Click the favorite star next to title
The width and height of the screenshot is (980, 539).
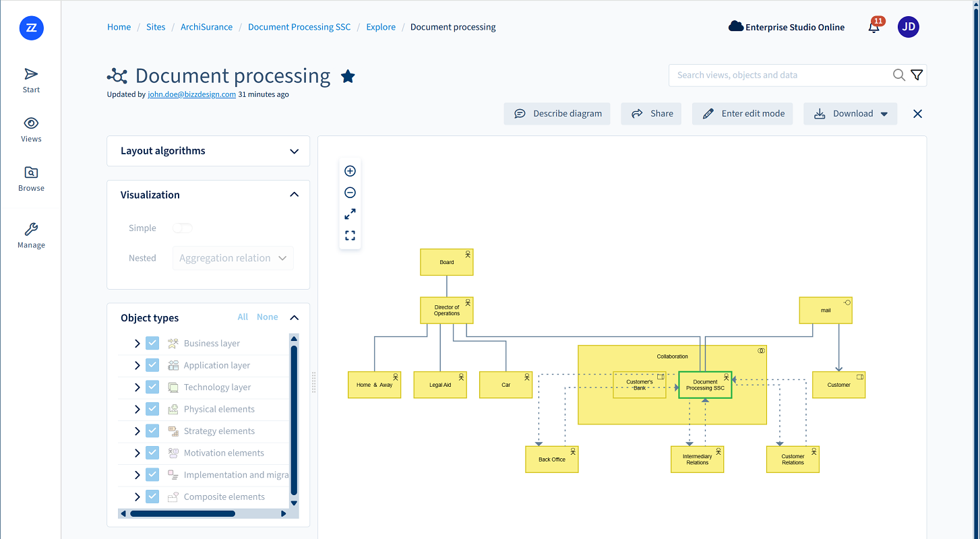tap(348, 76)
